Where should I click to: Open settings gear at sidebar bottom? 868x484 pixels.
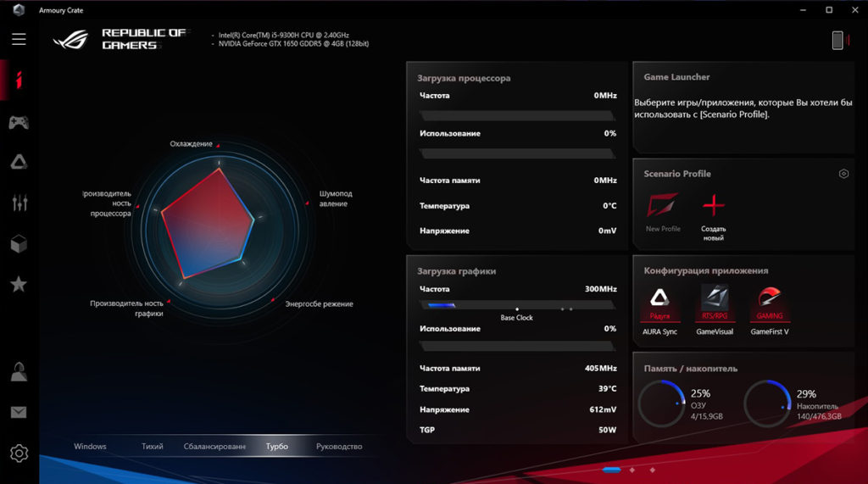point(19,453)
